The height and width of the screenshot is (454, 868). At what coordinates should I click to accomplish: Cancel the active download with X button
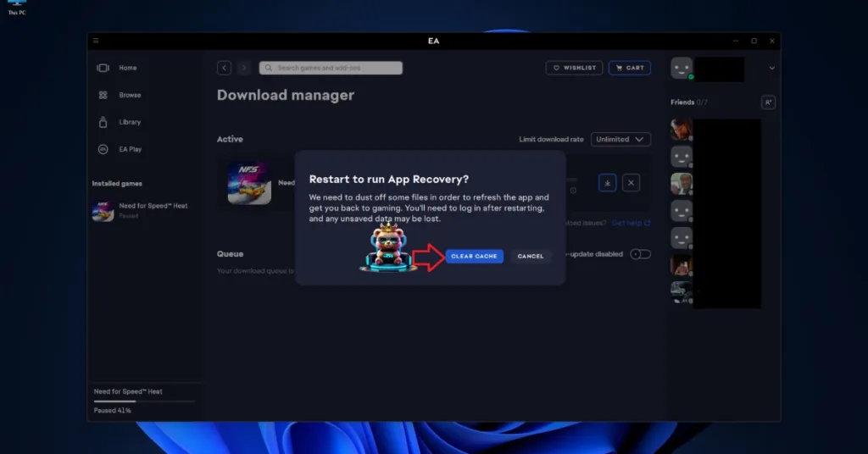point(631,183)
